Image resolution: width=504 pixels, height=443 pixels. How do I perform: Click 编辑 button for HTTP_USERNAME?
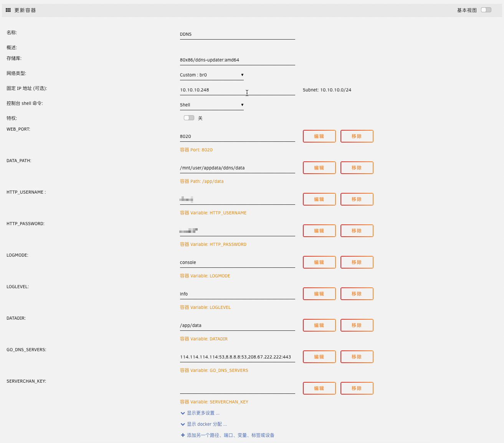point(319,199)
